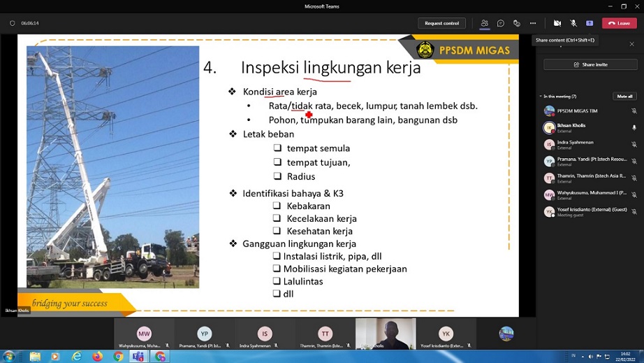Image resolution: width=644 pixels, height=363 pixels.
Task: Click the crane photo on the shared slide
Action: pyautogui.click(x=113, y=167)
